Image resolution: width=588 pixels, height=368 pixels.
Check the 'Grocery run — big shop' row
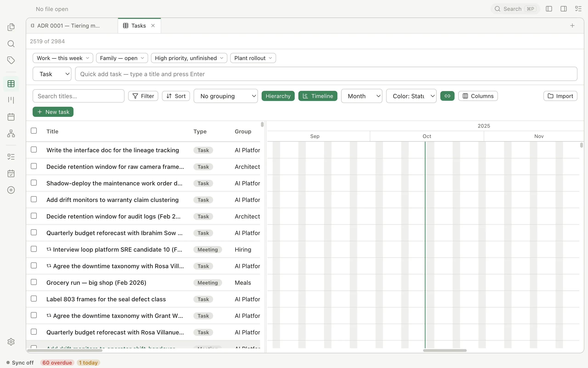(34, 282)
